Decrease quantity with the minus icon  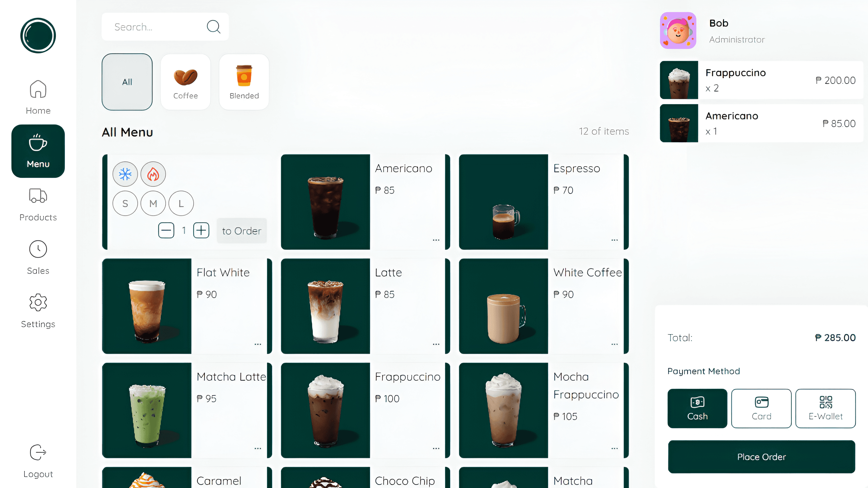pos(166,230)
